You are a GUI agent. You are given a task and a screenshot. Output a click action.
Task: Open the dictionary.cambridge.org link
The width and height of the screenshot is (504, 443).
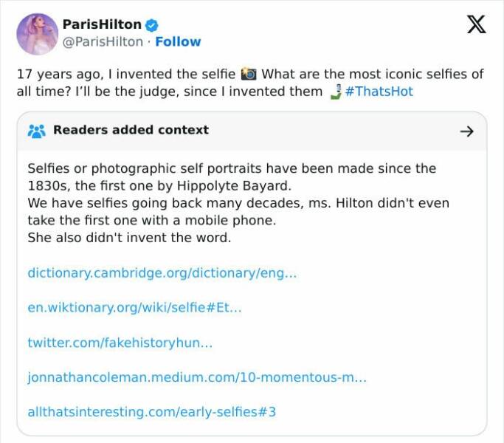pyautogui.click(x=162, y=272)
